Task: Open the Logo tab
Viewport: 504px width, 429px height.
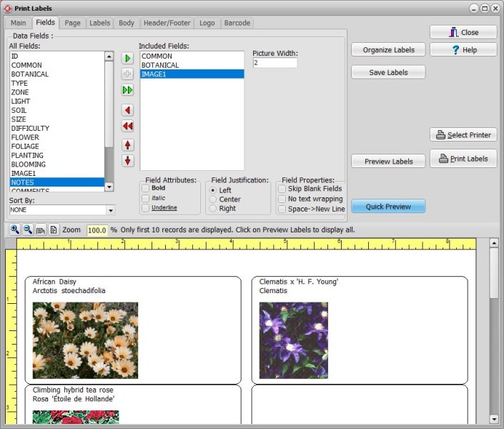Action: point(207,23)
